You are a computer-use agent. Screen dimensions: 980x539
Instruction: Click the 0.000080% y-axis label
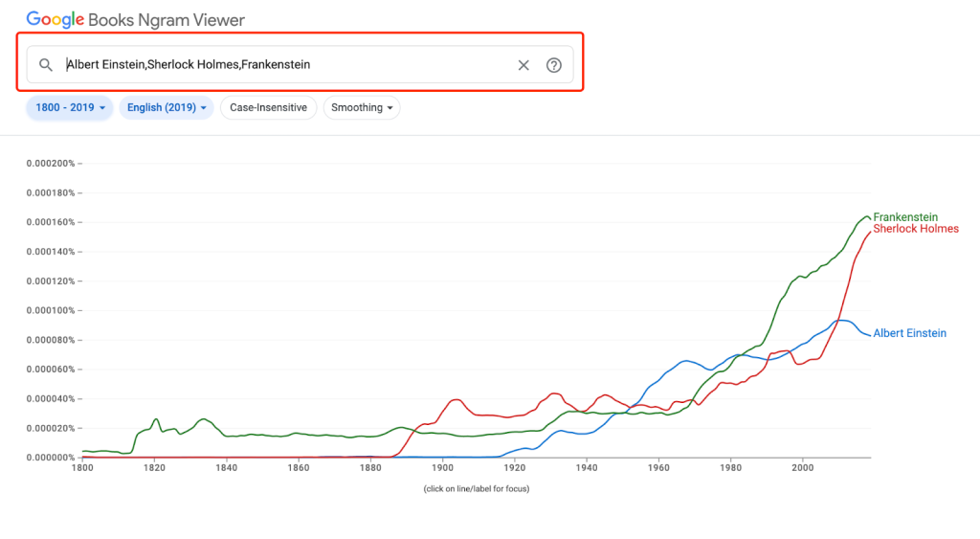click(51, 340)
